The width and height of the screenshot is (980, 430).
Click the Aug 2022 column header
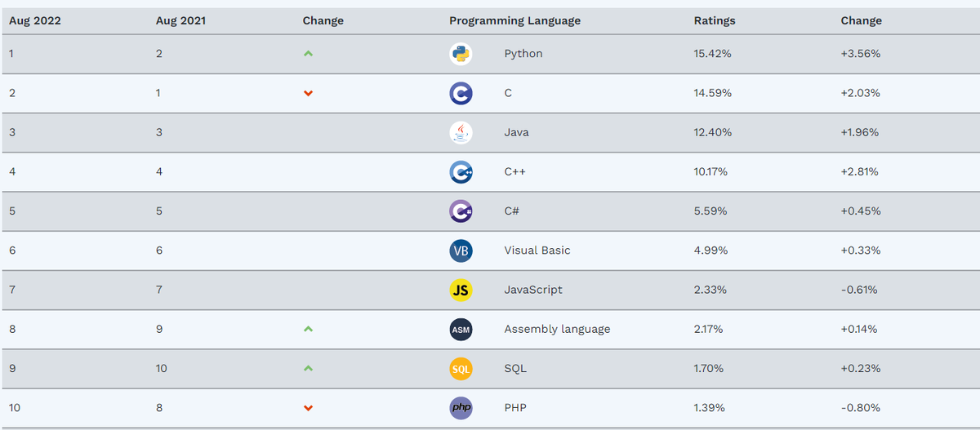(35, 20)
